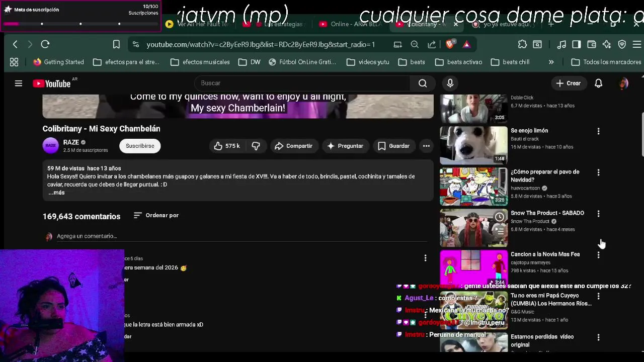Open the YouTube guide hamburger menu
The width and height of the screenshot is (644, 362).
[19, 83]
